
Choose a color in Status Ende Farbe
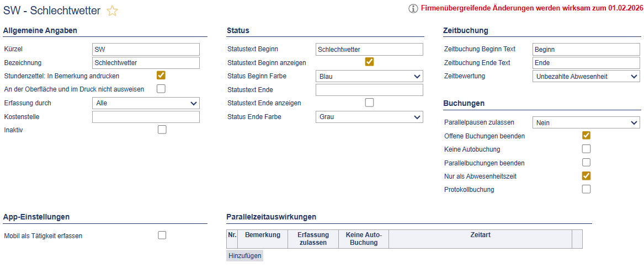369,117
